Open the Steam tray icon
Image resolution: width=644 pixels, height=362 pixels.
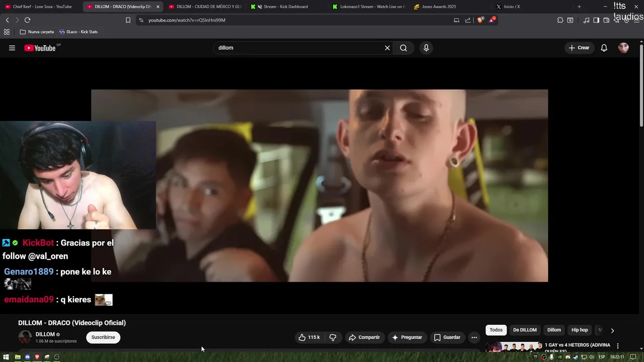pyautogui.click(x=576, y=357)
